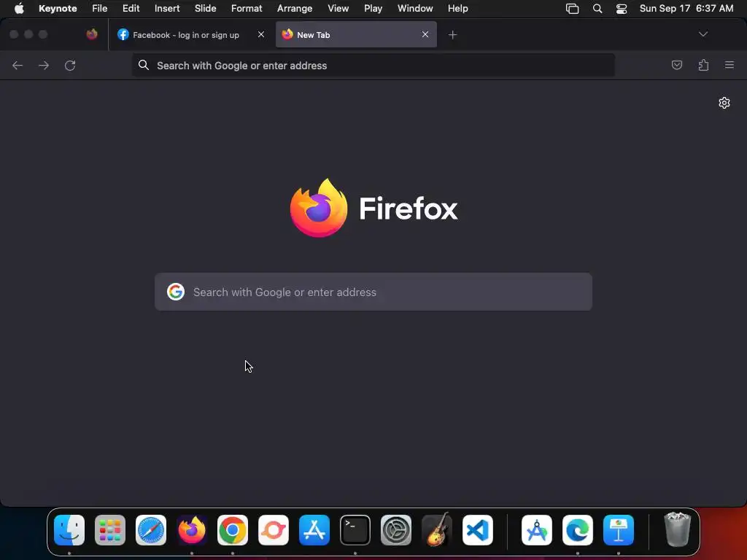This screenshot has height=560, width=747.
Task: Click Firefox icon in the dock
Action: pyautogui.click(x=192, y=530)
